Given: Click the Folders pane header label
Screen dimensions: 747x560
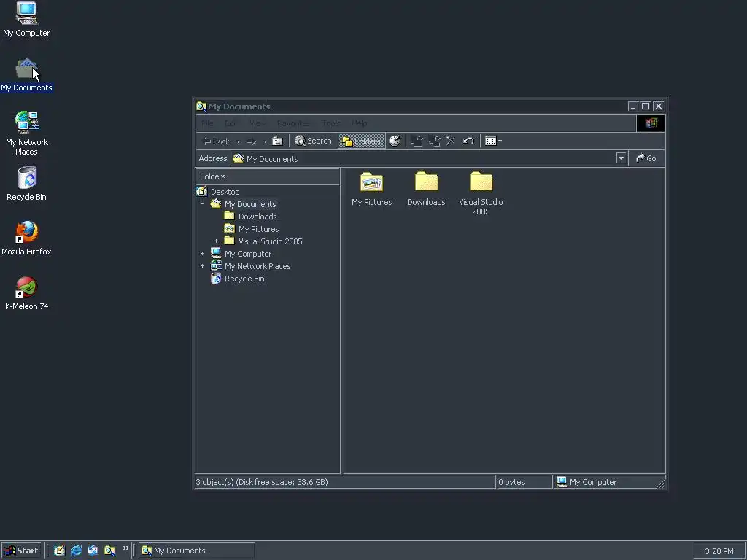Looking at the screenshot, I should click(212, 176).
